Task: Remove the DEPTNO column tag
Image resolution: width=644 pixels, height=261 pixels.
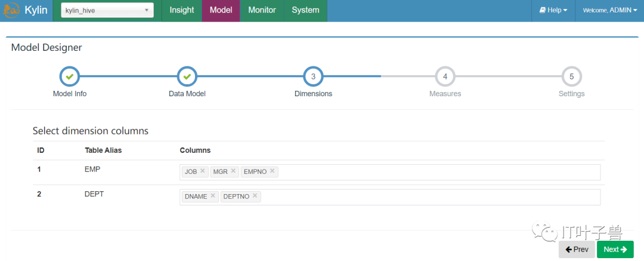Action: [255, 196]
